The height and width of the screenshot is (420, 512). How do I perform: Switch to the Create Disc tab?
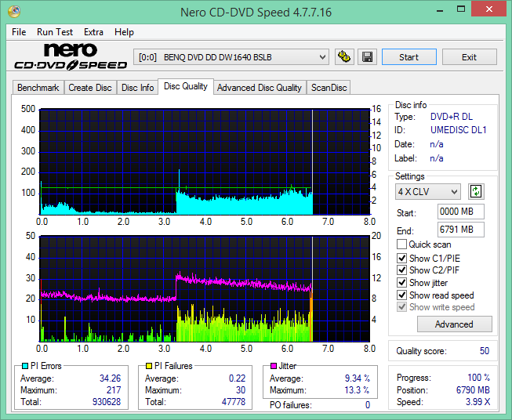pyautogui.click(x=90, y=88)
